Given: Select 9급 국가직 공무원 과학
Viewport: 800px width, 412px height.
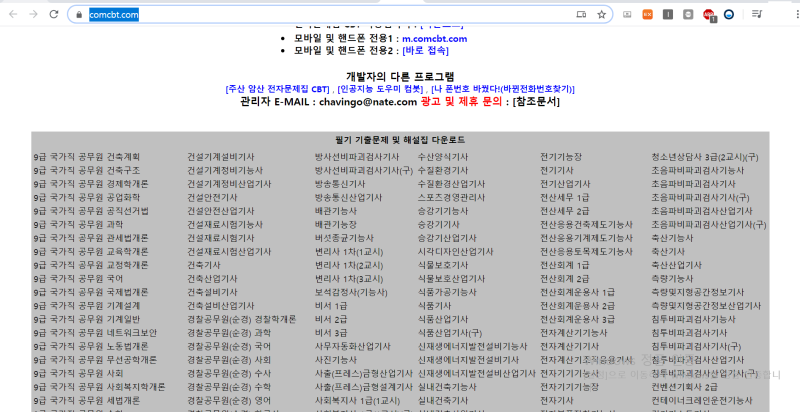Looking at the screenshot, I should click(78, 224).
